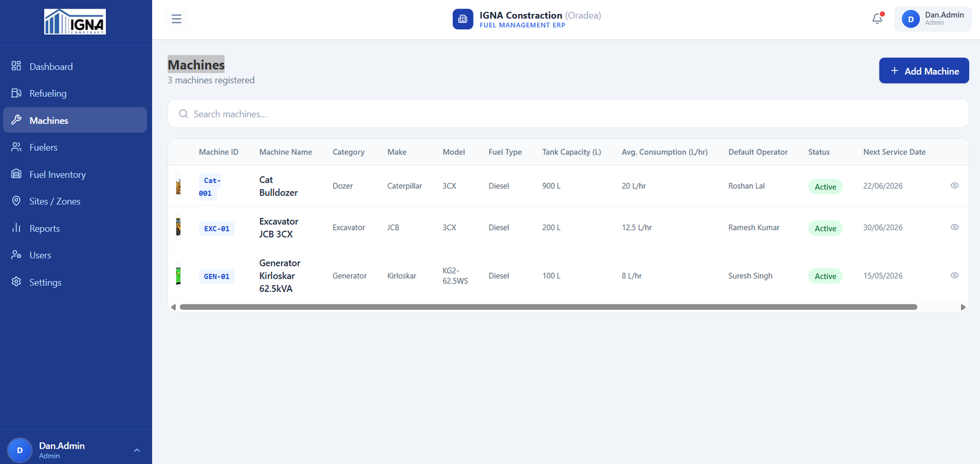Click the Refueling fuel pump icon

point(17,93)
